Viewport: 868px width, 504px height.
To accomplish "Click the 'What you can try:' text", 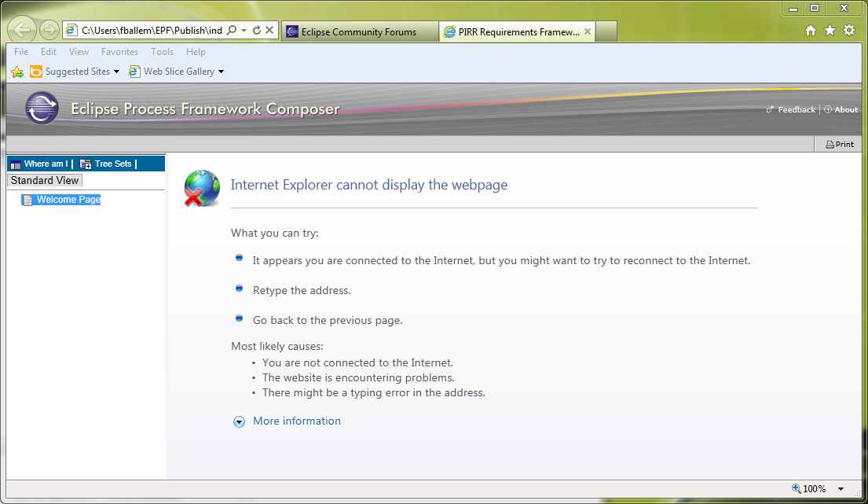I will point(275,234).
